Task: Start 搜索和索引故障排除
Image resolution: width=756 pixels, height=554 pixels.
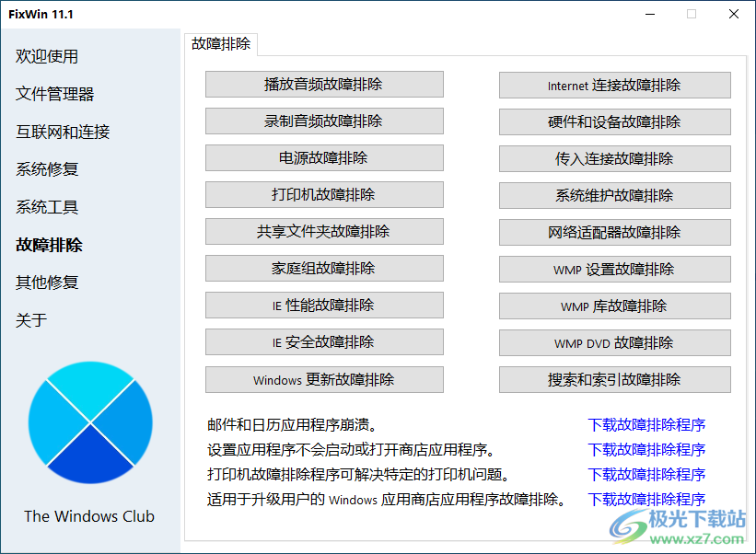Action: pyautogui.click(x=614, y=379)
